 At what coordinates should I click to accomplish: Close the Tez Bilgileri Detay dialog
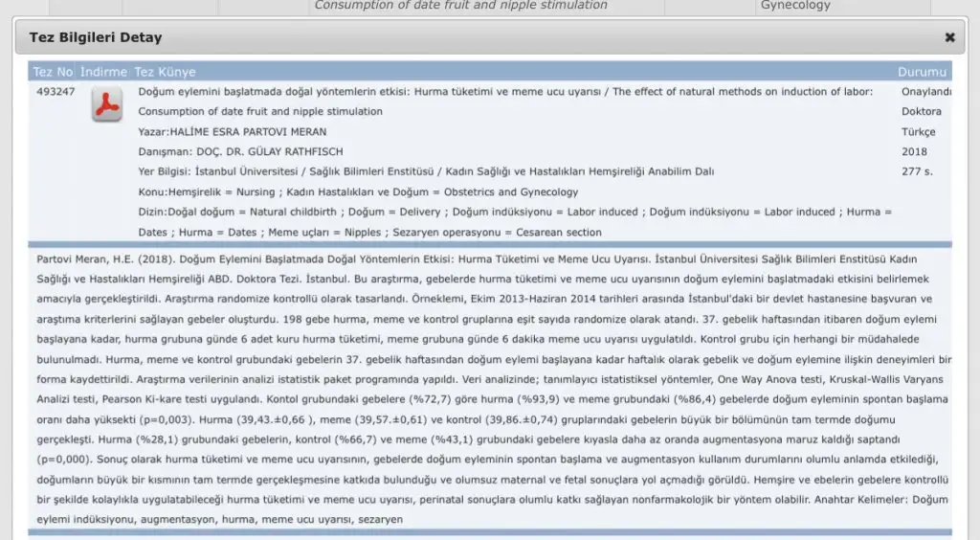pyautogui.click(x=949, y=37)
